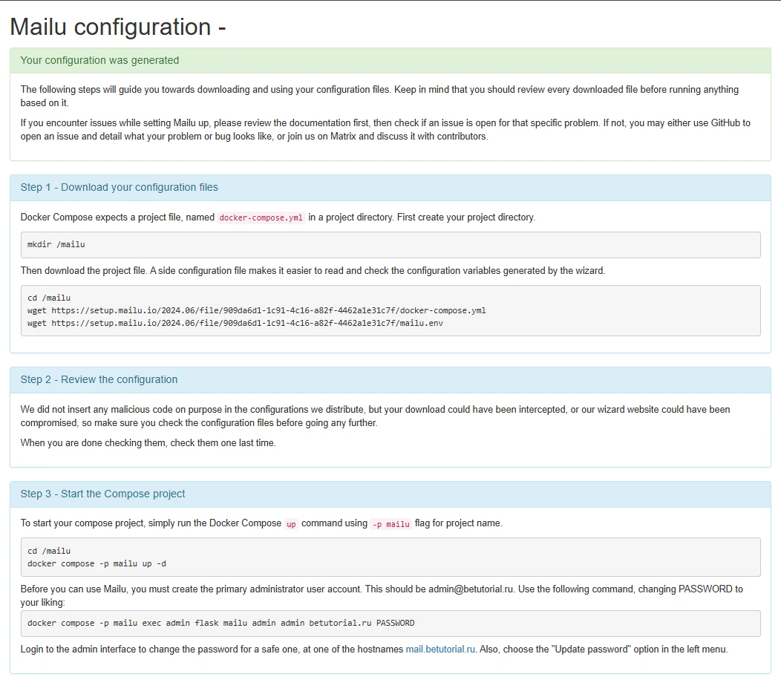The image size is (781, 700).
Task: Click the wget docker-compose.yml command line
Action: coord(257,311)
